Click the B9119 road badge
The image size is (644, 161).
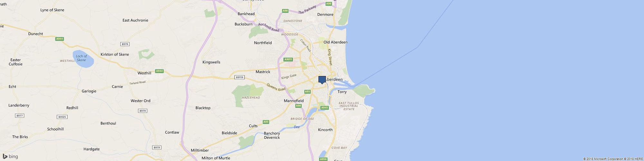(x=239, y=77)
